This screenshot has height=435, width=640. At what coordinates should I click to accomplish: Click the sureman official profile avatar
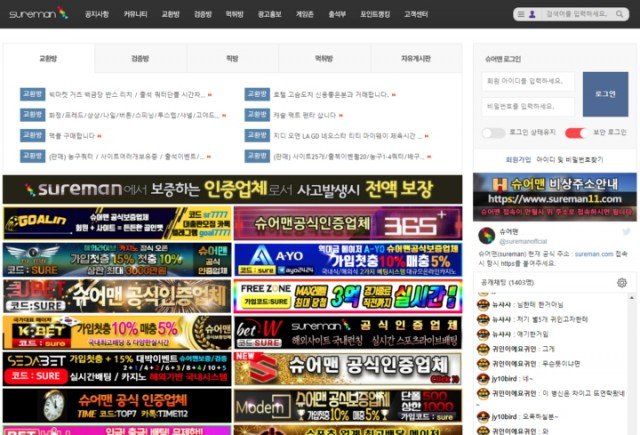pos(486,236)
